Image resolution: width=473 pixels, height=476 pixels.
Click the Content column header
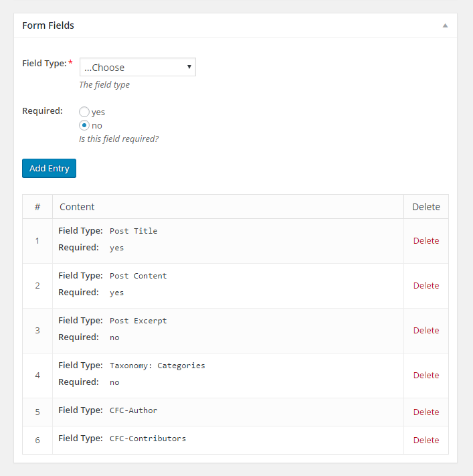tap(77, 207)
